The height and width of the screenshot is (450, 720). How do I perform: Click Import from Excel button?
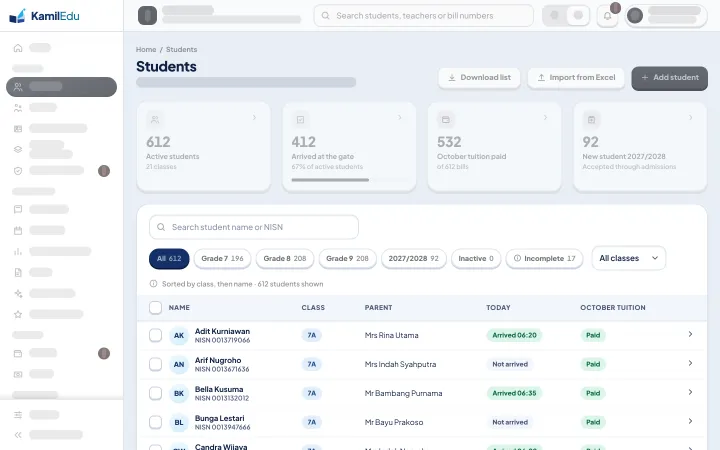pos(576,78)
